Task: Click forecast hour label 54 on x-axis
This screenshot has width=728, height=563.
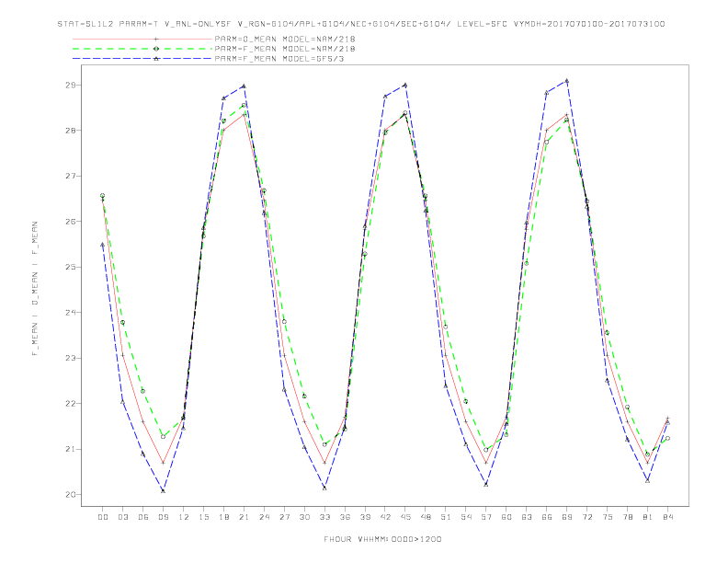Action: (x=466, y=517)
